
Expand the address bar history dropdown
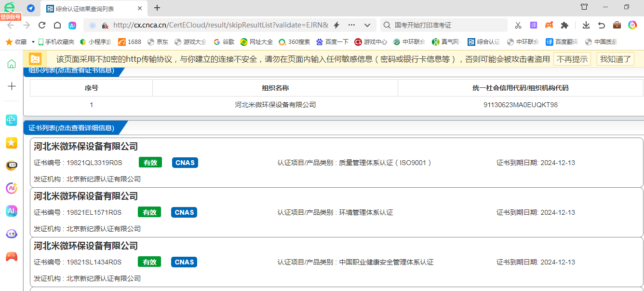point(367,25)
